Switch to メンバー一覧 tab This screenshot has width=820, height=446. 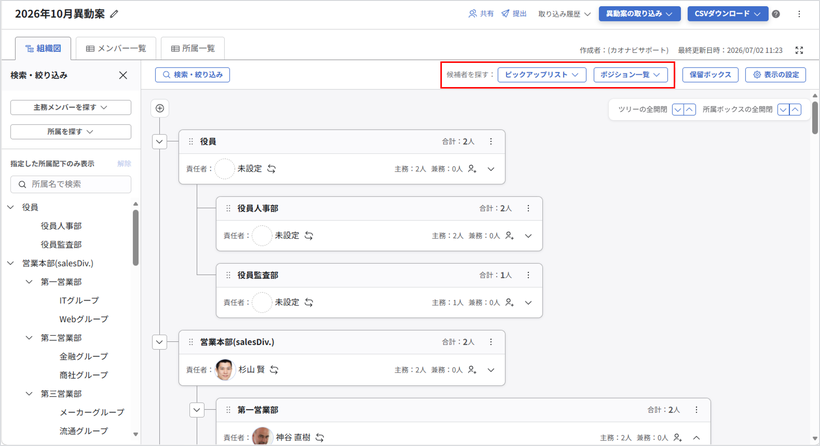click(x=116, y=49)
